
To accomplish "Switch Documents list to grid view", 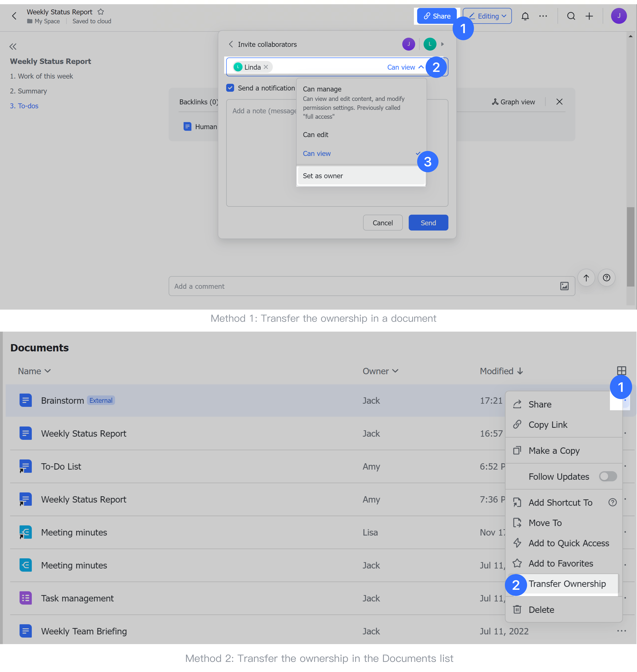I will click(x=622, y=371).
